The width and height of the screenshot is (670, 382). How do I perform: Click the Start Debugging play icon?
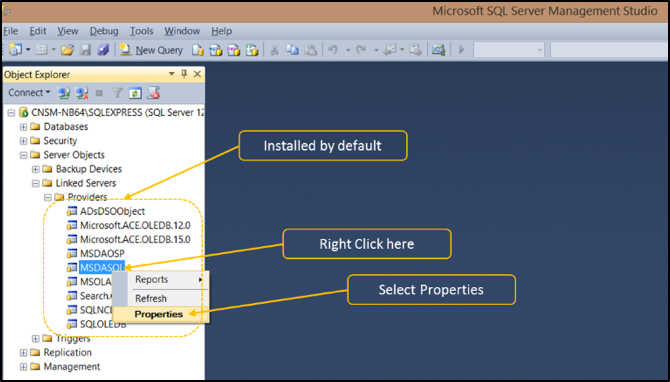tap(461, 50)
